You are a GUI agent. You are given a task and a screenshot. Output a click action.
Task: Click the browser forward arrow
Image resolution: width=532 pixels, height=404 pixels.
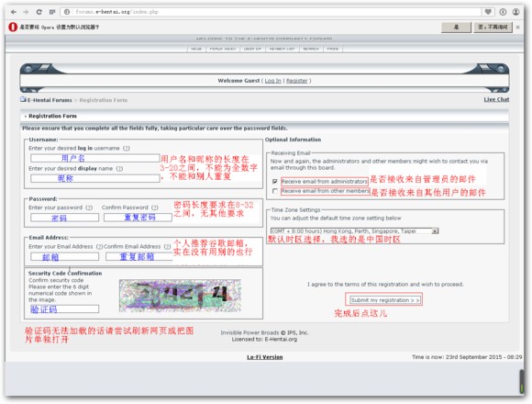[26, 12]
